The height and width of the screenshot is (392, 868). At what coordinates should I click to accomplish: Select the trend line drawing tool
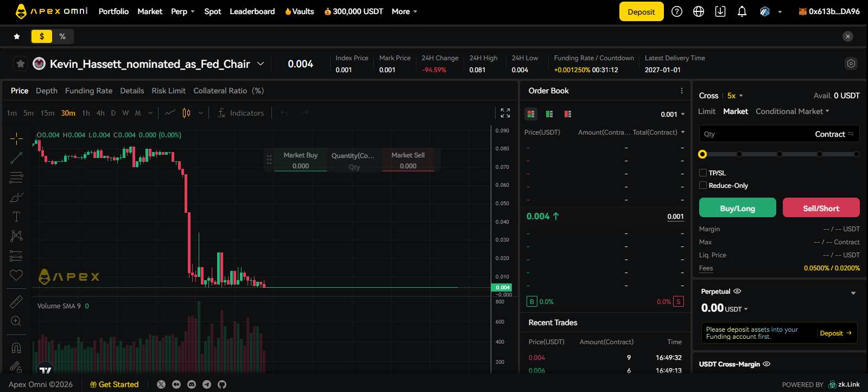click(x=16, y=158)
